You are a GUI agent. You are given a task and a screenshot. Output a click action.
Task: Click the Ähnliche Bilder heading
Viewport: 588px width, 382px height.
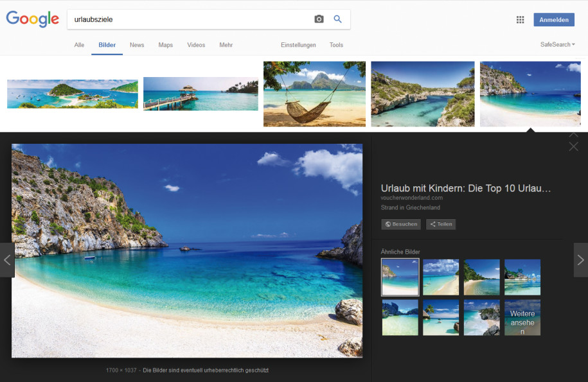(400, 252)
